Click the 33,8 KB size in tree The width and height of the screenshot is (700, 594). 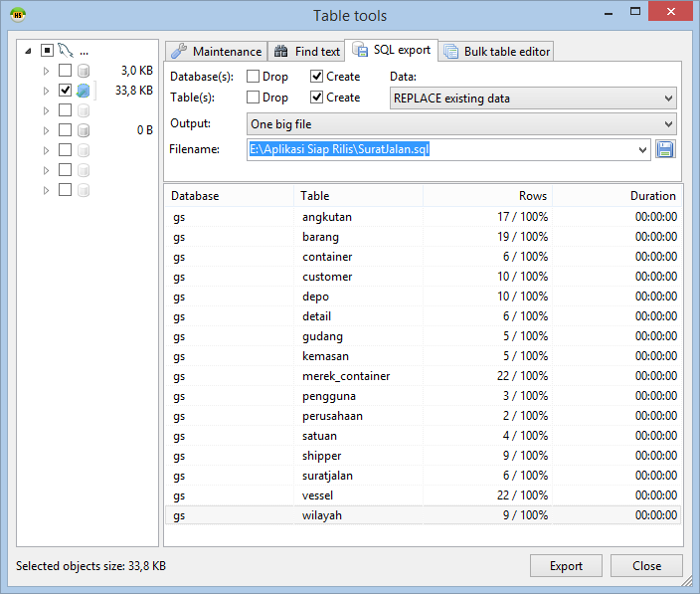point(134,91)
